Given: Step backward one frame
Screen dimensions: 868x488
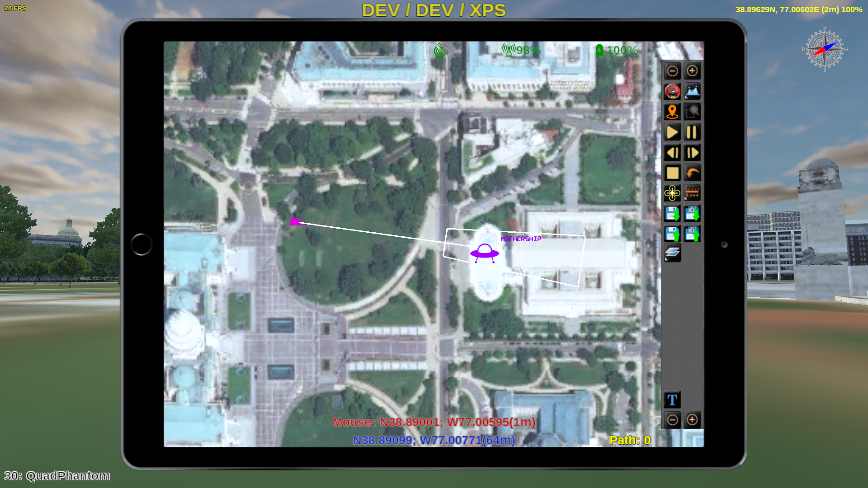Looking at the screenshot, I should [672, 153].
